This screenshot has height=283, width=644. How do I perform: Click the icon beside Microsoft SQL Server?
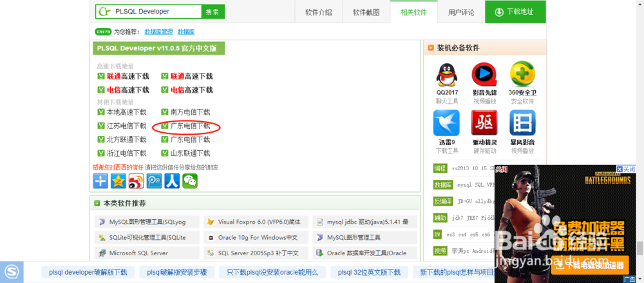[x=102, y=253]
